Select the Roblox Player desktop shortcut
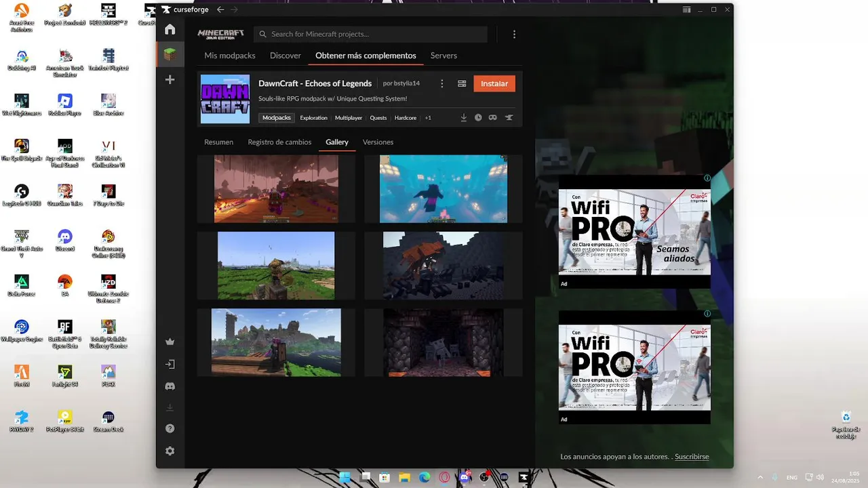 [64, 104]
